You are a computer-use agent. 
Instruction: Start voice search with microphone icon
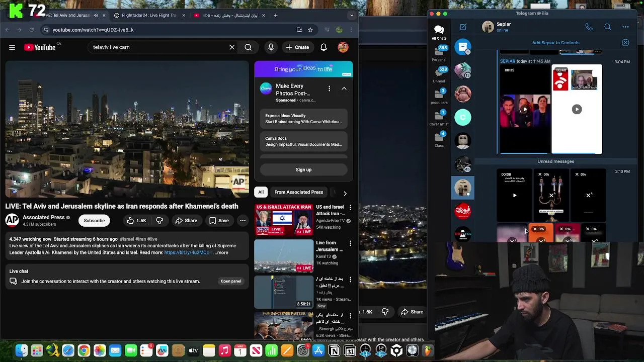pyautogui.click(x=271, y=47)
